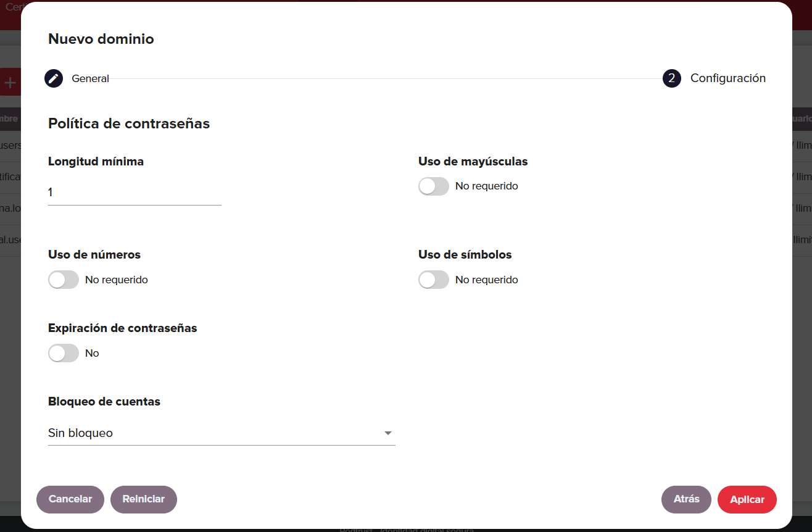
Task: Click the No requerido label under mayúsculas
Action: 487,186
